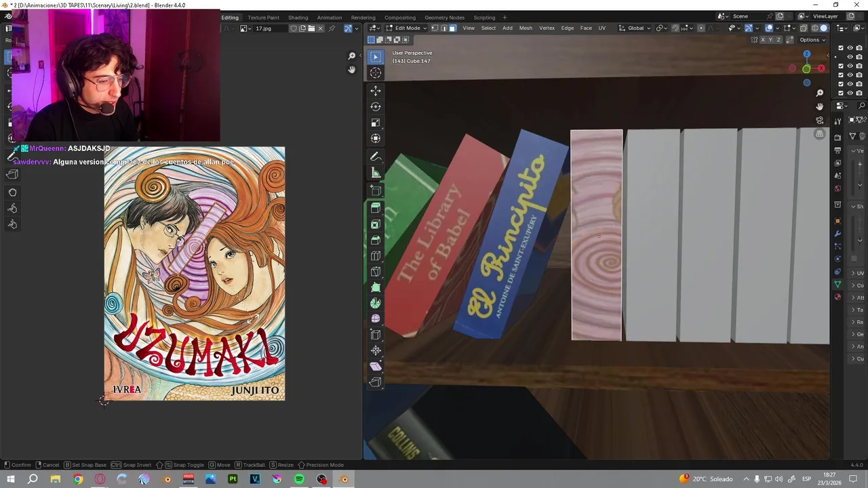The image size is (868, 488).
Task: Click the 17.jpg image name field
Action: [270, 28]
